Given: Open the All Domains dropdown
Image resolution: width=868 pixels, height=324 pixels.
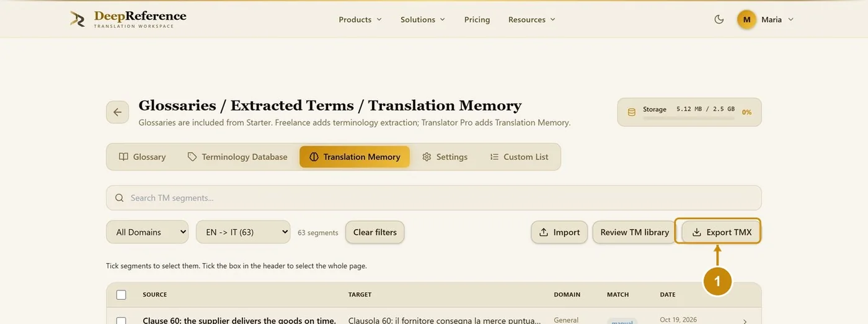Looking at the screenshot, I should (x=148, y=232).
